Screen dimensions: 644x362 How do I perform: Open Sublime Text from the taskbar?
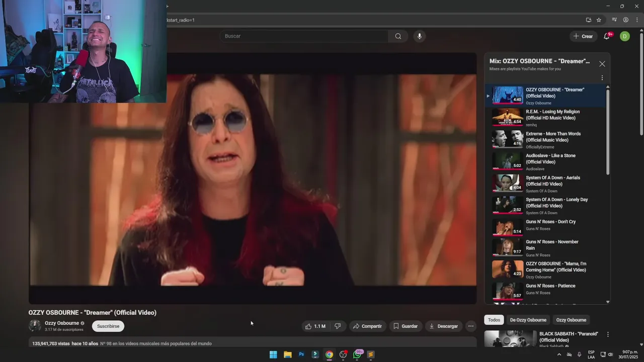pyautogui.click(x=371, y=354)
